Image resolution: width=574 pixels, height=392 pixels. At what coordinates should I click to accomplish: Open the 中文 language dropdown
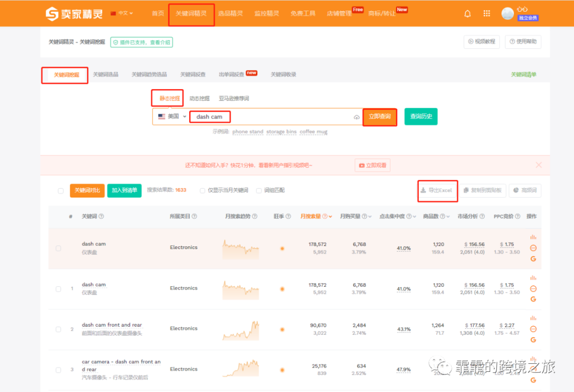(122, 13)
